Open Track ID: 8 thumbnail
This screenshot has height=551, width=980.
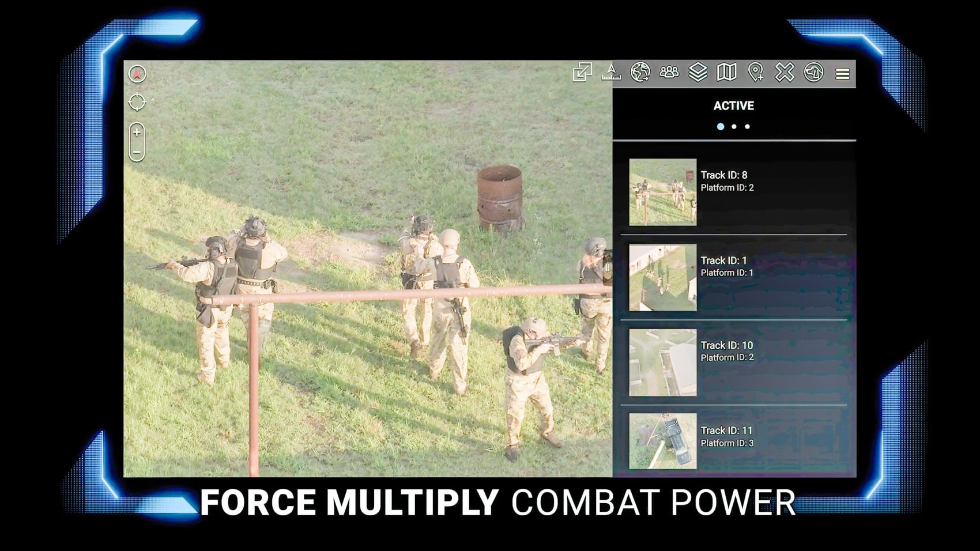(662, 192)
